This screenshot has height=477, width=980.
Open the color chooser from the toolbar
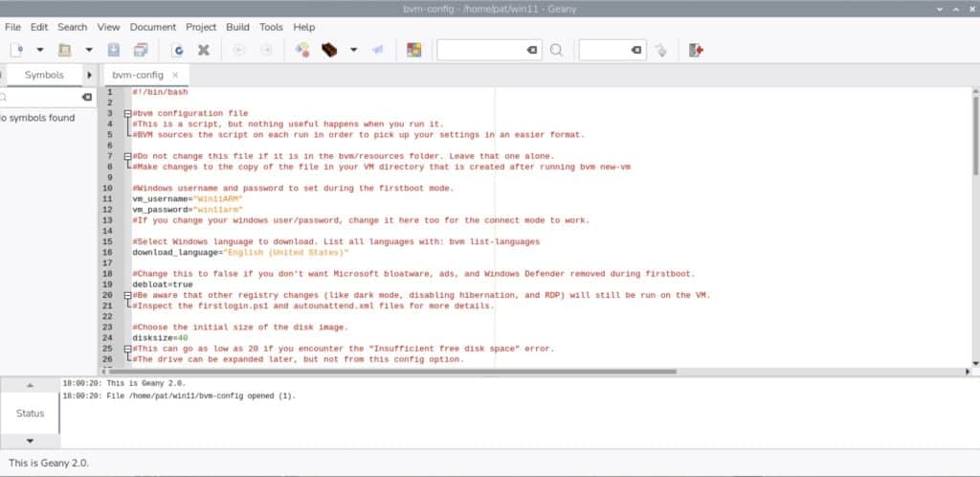click(x=413, y=50)
